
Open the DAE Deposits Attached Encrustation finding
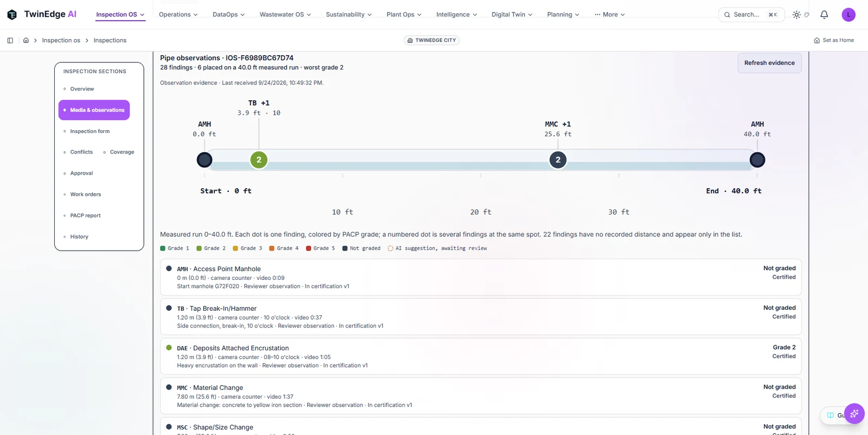click(x=481, y=356)
